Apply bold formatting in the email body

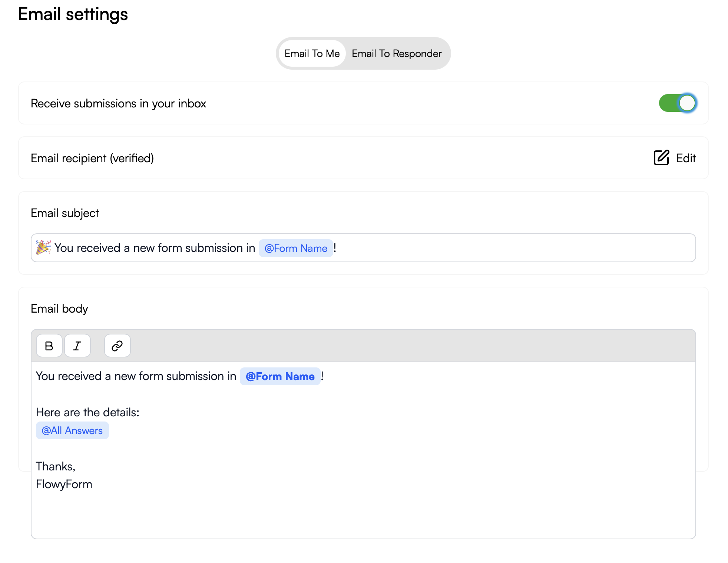coord(49,346)
